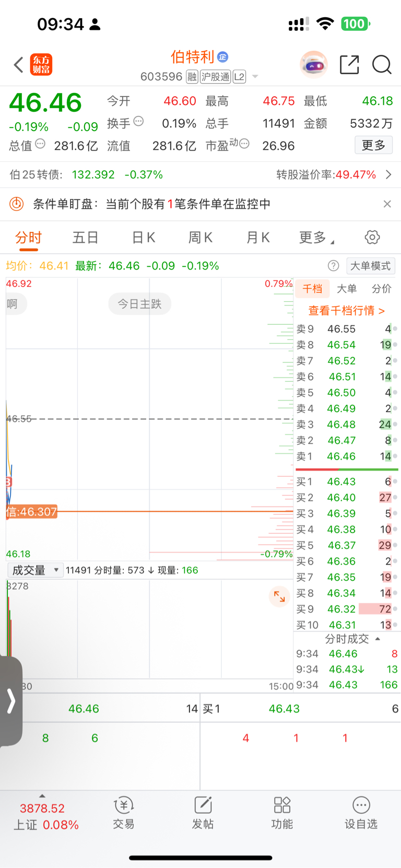Screen dimensions: 401x868
Task: Select the 分价 order book tab
Action: click(x=381, y=289)
